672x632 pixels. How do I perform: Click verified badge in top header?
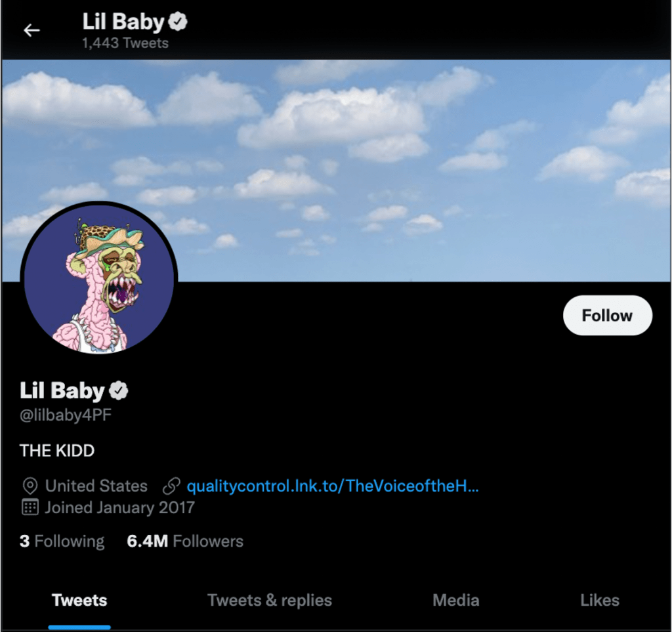(x=178, y=22)
